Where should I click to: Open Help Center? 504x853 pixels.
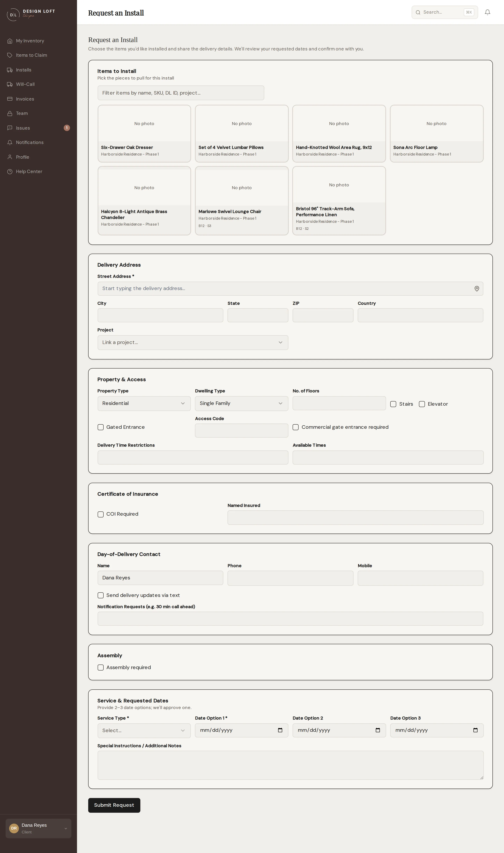click(29, 172)
